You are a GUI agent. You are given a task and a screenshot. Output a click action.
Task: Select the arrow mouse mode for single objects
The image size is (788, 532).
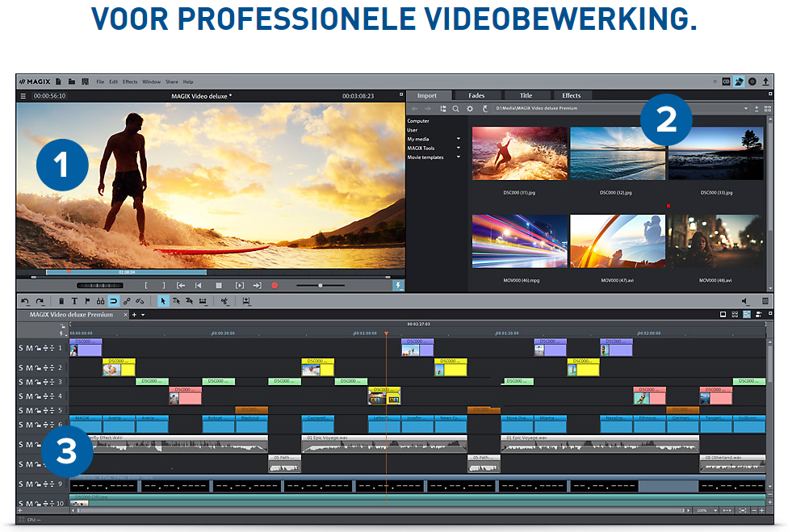click(x=162, y=301)
